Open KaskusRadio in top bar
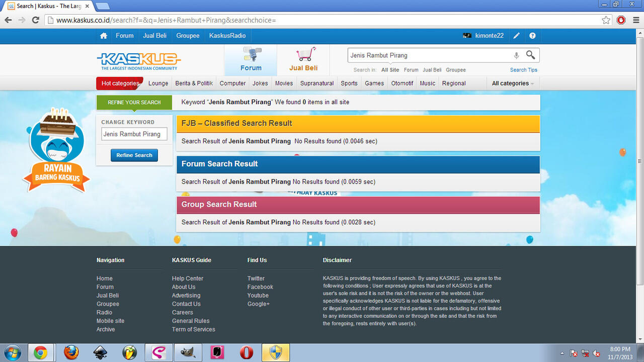This screenshot has width=644, height=362. (227, 36)
